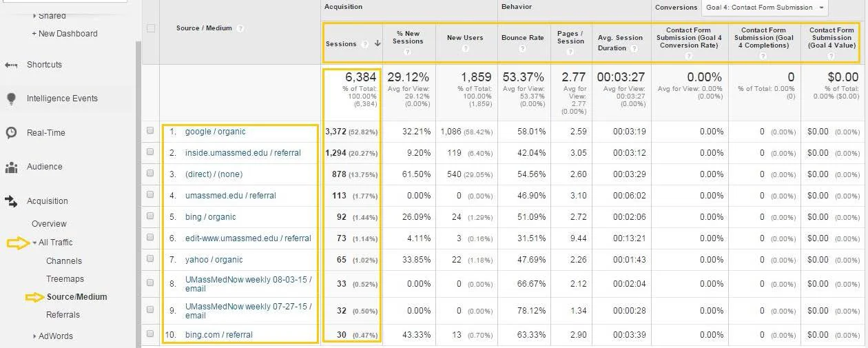The width and height of the screenshot is (868, 348).
Task: Click help icon next to Source / Medium
Action: pos(240,29)
